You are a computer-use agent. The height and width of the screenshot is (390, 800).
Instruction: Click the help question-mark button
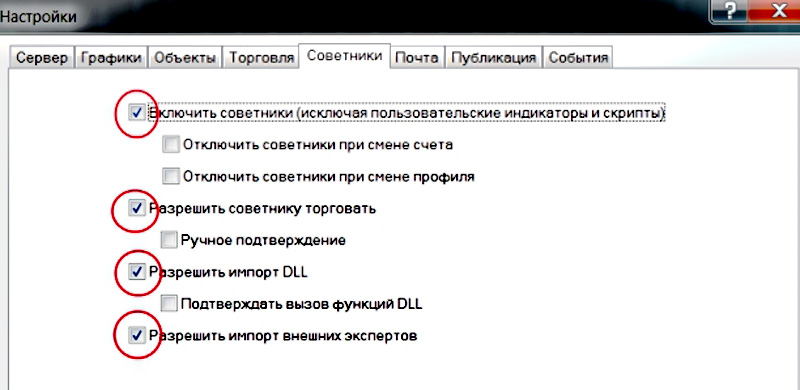coord(730,11)
